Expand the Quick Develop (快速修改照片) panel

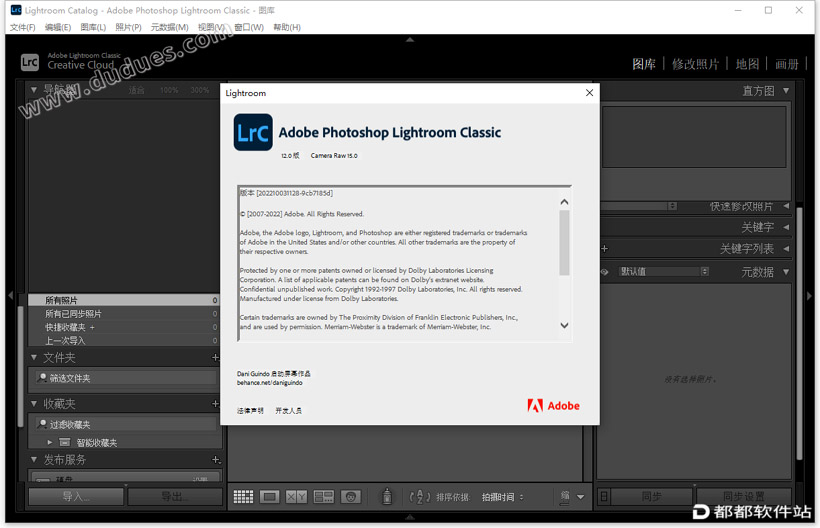(x=786, y=206)
